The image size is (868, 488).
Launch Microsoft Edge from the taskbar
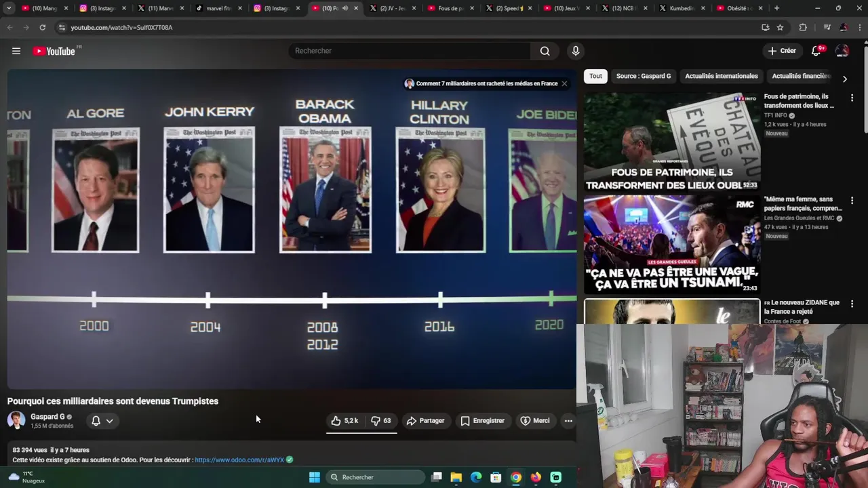click(x=476, y=477)
